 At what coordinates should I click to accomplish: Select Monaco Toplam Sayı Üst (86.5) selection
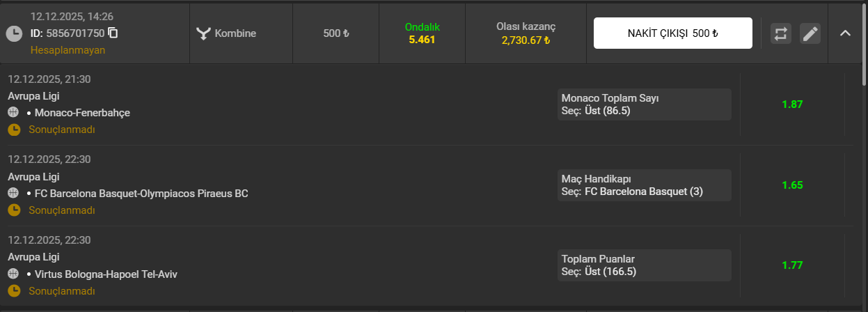[x=645, y=104]
